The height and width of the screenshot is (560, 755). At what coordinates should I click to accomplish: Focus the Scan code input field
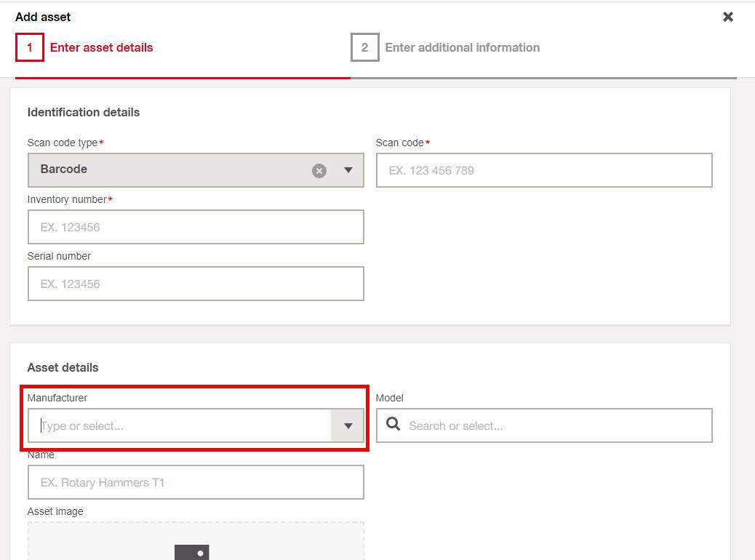pos(543,170)
